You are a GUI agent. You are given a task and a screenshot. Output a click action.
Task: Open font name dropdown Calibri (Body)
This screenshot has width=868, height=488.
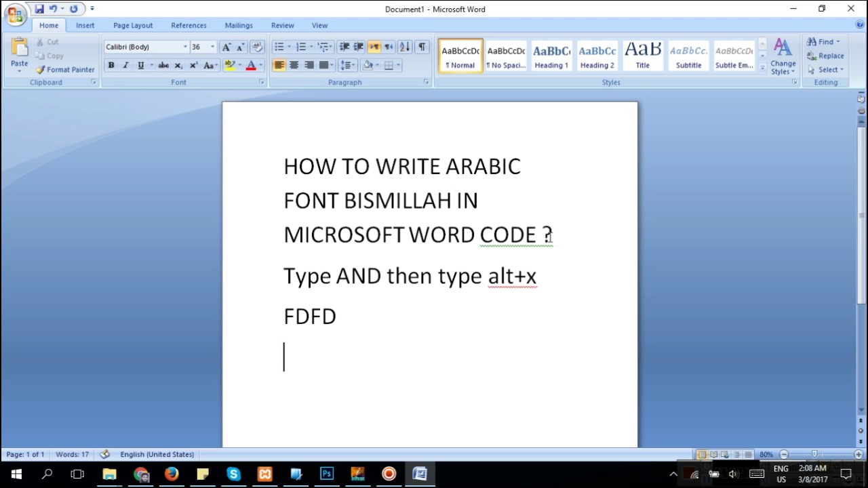click(185, 47)
